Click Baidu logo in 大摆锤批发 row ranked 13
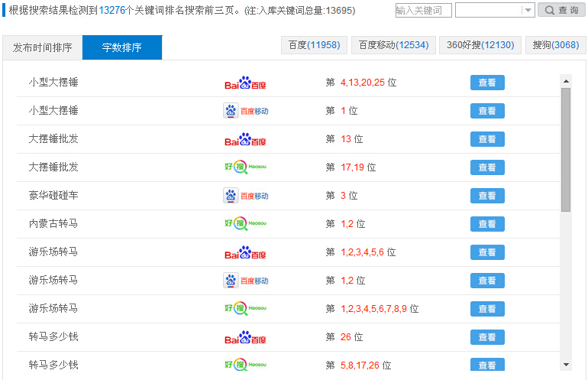The width and height of the screenshot is (588, 380). tap(245, 139)
